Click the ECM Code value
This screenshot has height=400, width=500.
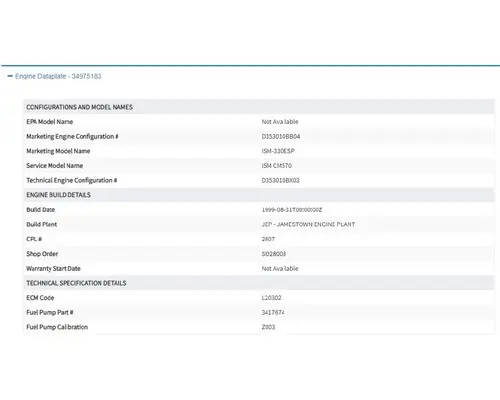click(271, 298)
